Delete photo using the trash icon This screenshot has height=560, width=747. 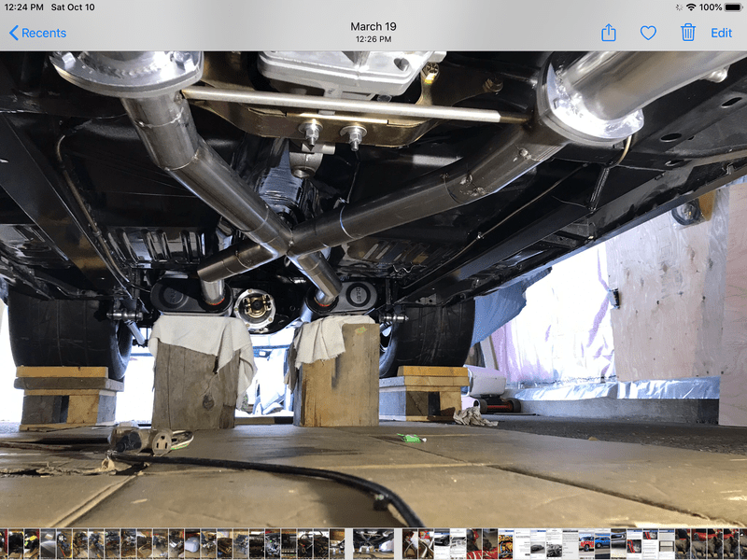[x=688, y=33]
